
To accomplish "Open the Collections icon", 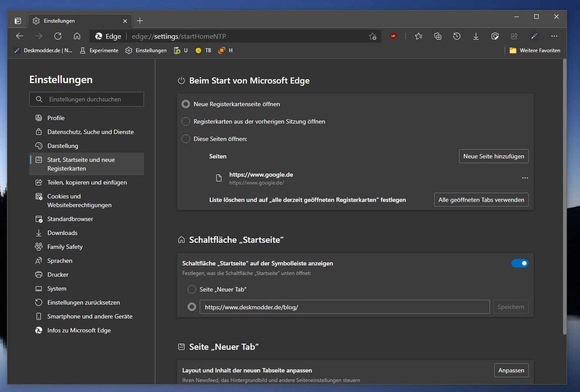I will coord(438,36).
